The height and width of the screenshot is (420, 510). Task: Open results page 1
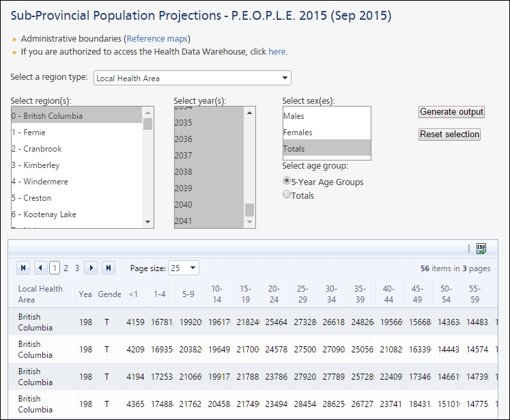tap(55, 268)
